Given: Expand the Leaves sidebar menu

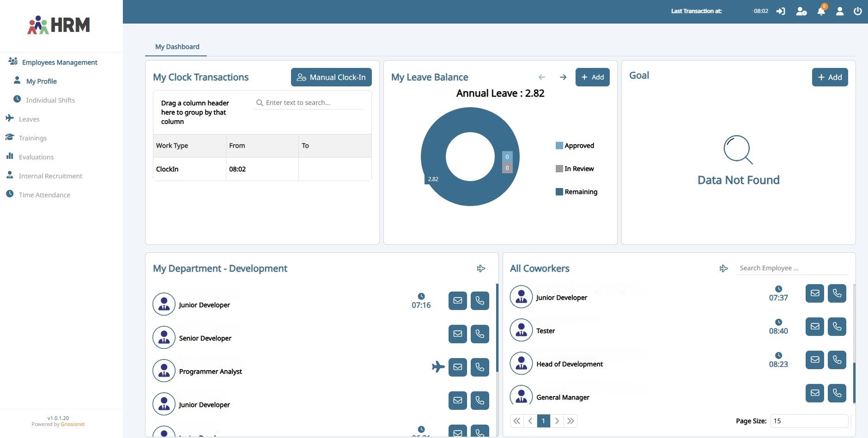Looking at the screenshot, I should tap(29, 119).
